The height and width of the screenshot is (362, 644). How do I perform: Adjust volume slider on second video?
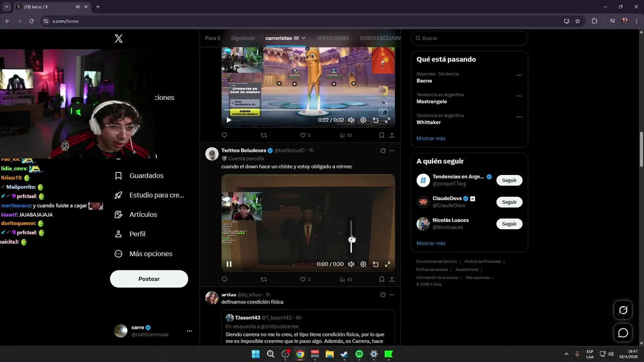coord(351,236)
